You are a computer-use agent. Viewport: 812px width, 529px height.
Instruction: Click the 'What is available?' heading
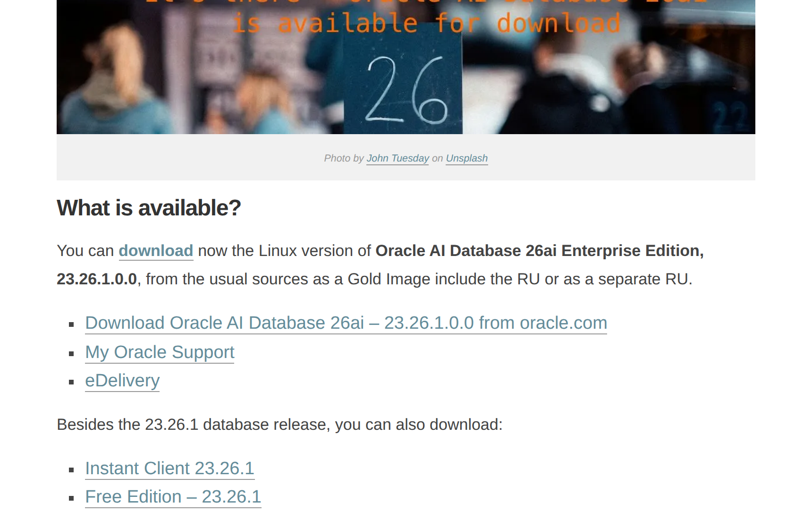pos(149,208)
